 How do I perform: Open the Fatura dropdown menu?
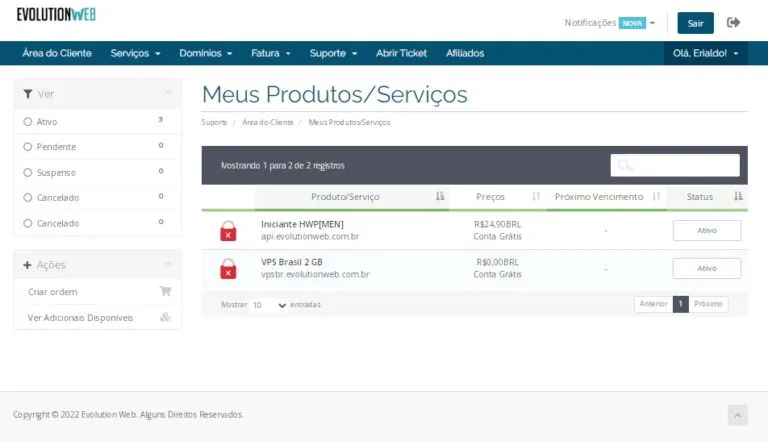pos(270,53)
